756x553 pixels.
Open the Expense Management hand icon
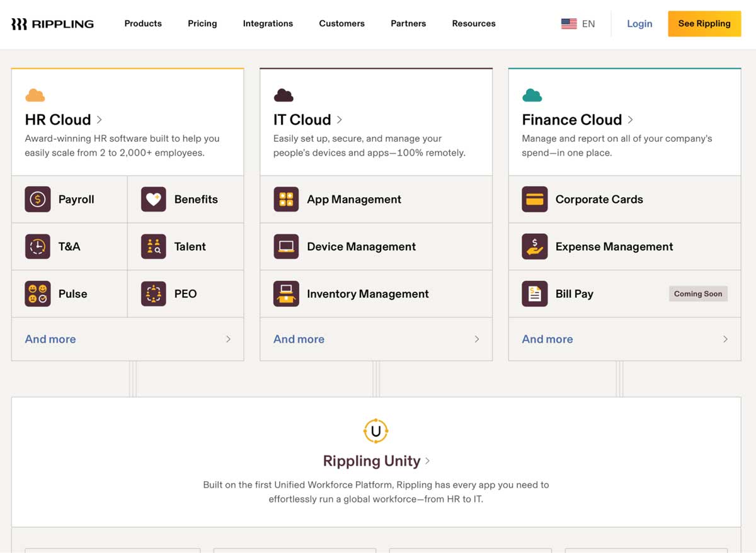(534, 246)
